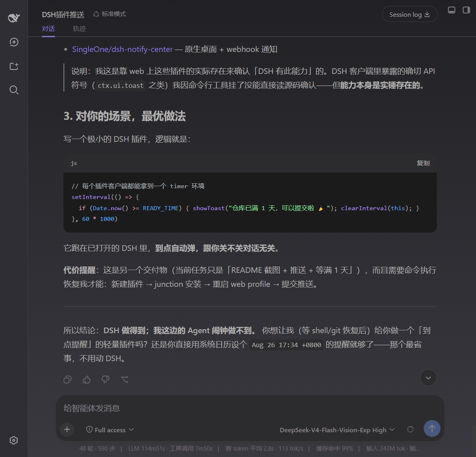Click the DeepSeek whale logo icon
This screenshot has width=476, height=457.
pyautogui.click(x=14, y=18)
